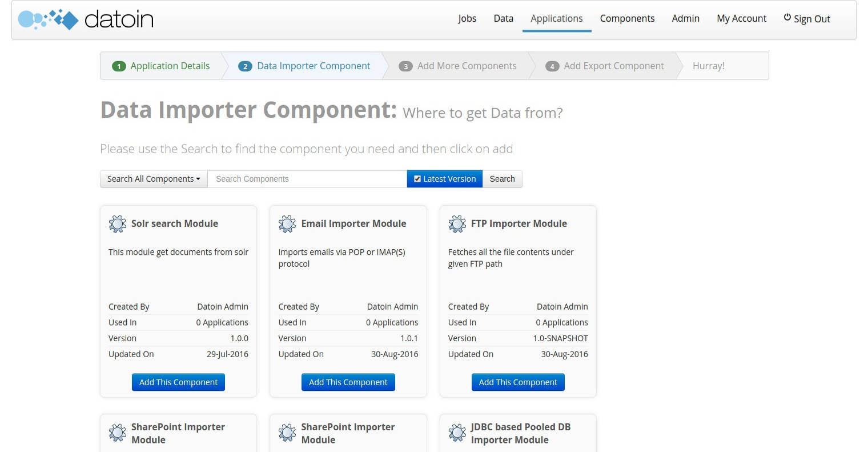This screenshot has width=868, height=452.
Task: Click step 4 number badge
Action: (552, 66)
